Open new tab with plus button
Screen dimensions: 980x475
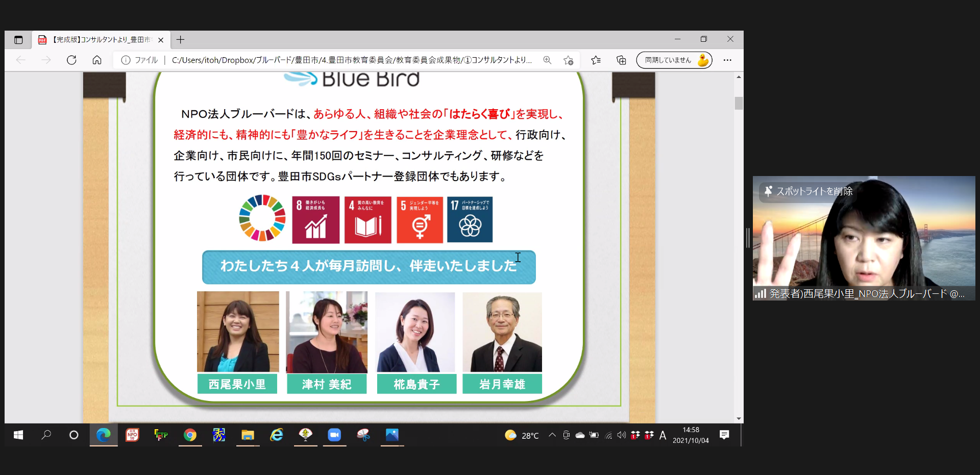click(180, 40)
